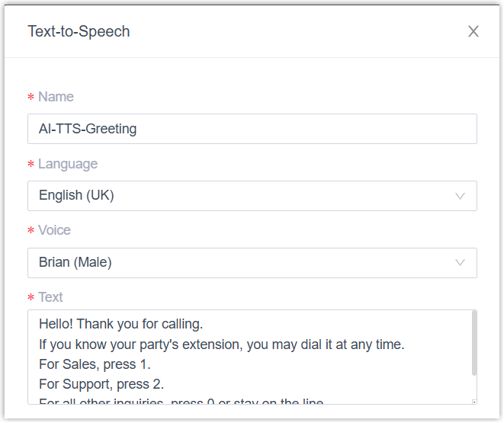Click the Voice field chevron arrow
Screen dimensions: 504x423
(460, 263)
